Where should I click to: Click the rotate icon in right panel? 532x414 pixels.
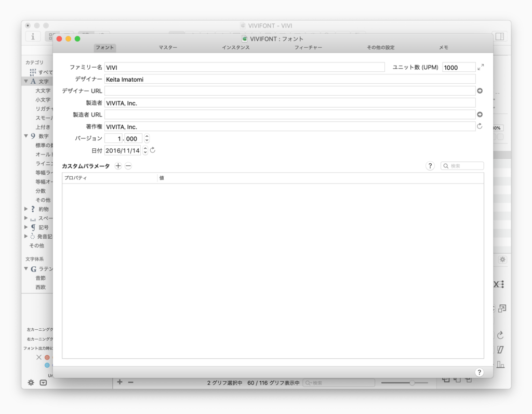click(500, 335)
